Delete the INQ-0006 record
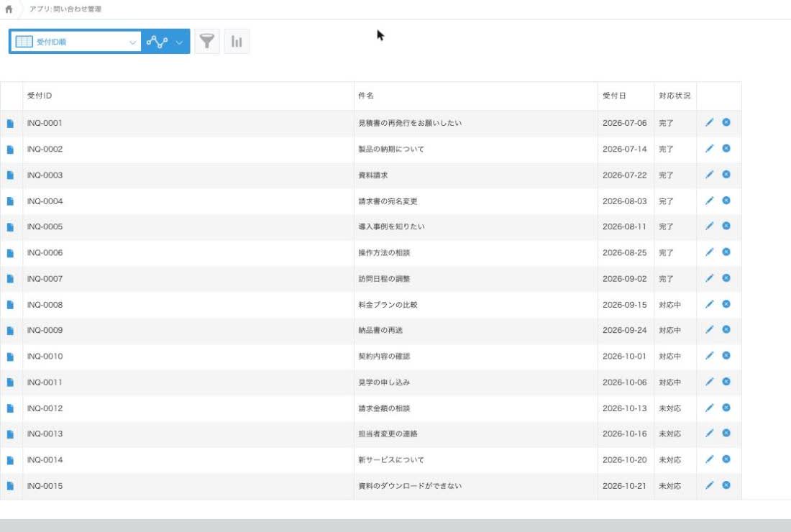The width and height of the screenshot is (791, 532). coord(726,252)
